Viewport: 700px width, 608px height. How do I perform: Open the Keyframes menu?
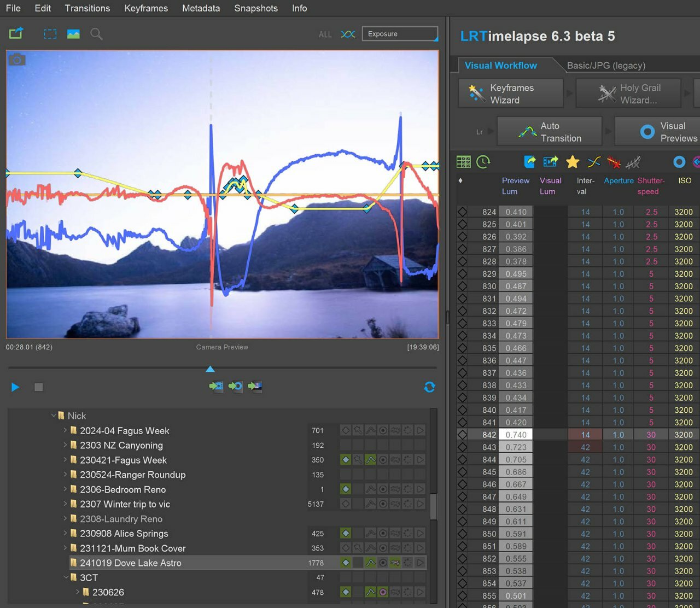click(145, 8)
